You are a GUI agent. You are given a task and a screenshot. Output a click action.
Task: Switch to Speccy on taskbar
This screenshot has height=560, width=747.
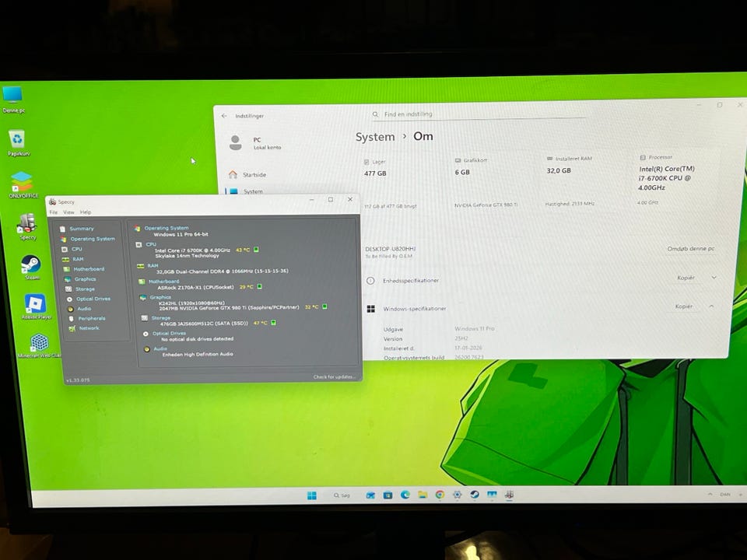tap(509, 495)
